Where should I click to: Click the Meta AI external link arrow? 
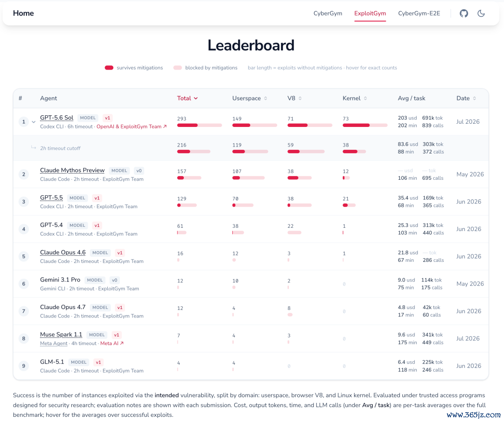(122, 343)
